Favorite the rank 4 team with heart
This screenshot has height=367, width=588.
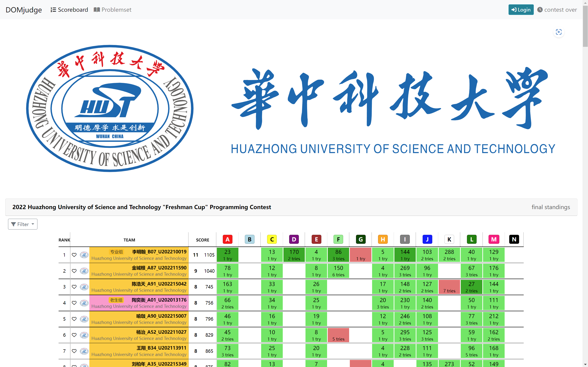(x=74, y=303)
